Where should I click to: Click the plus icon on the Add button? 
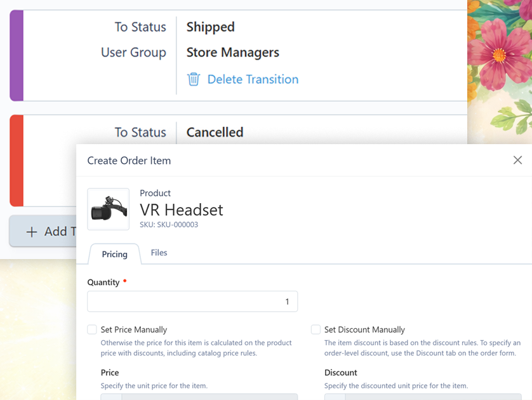32,232
